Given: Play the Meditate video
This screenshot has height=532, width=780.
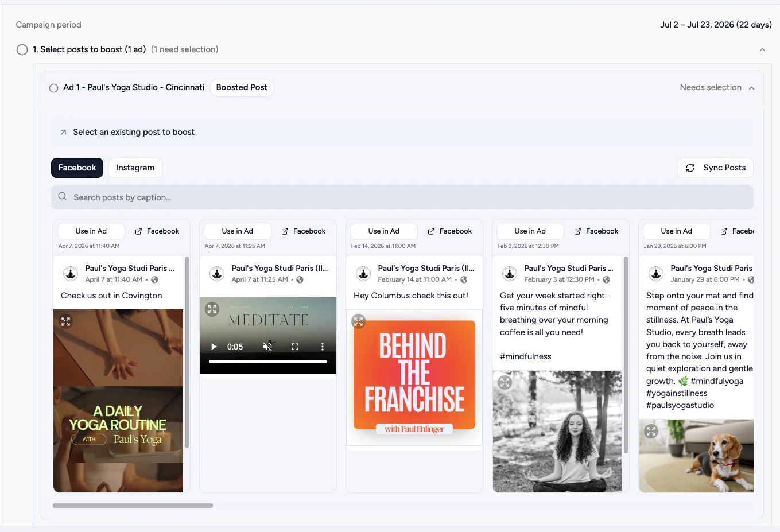Looking at the screenshot, I should click(214, 347).
